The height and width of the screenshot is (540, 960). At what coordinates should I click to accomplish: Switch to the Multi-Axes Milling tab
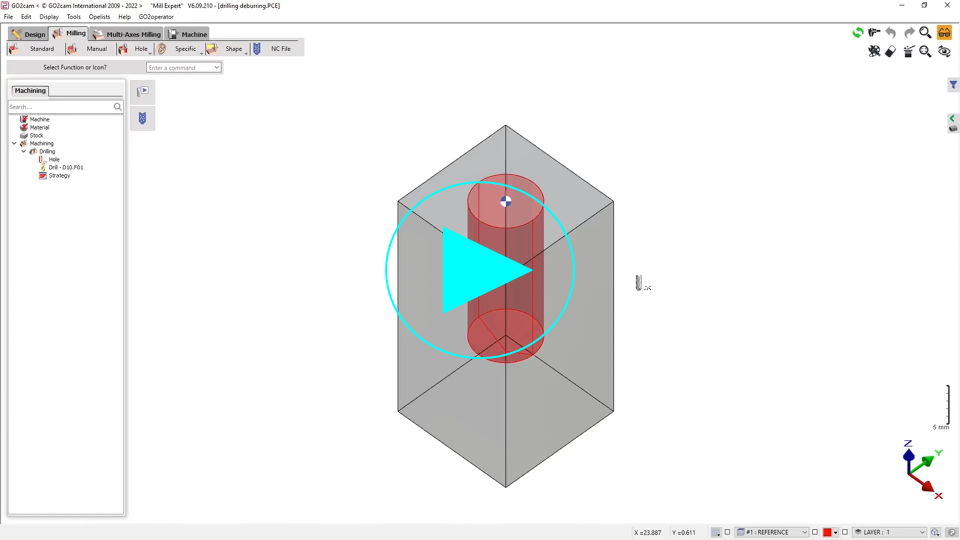pos(126,34)
